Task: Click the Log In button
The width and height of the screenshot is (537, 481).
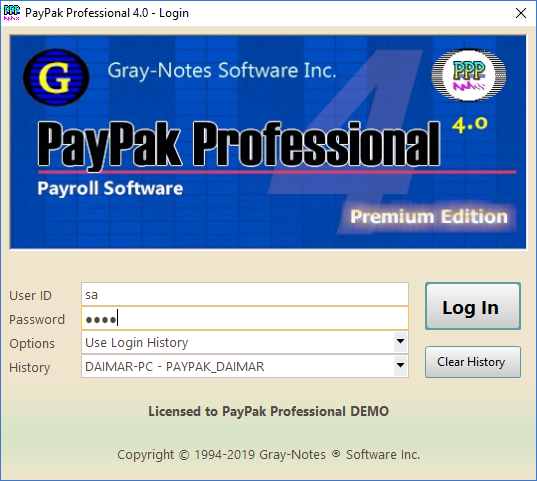Action: tap(473, 306)
